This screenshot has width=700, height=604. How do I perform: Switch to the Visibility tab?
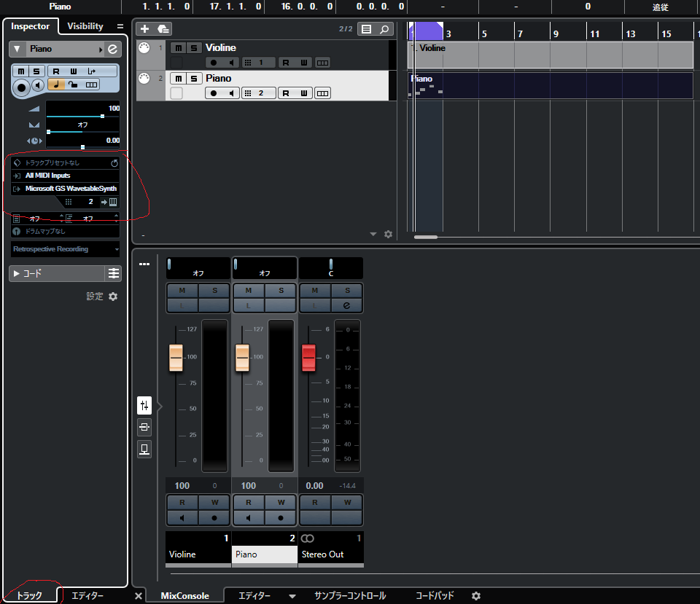click(85, 26)
